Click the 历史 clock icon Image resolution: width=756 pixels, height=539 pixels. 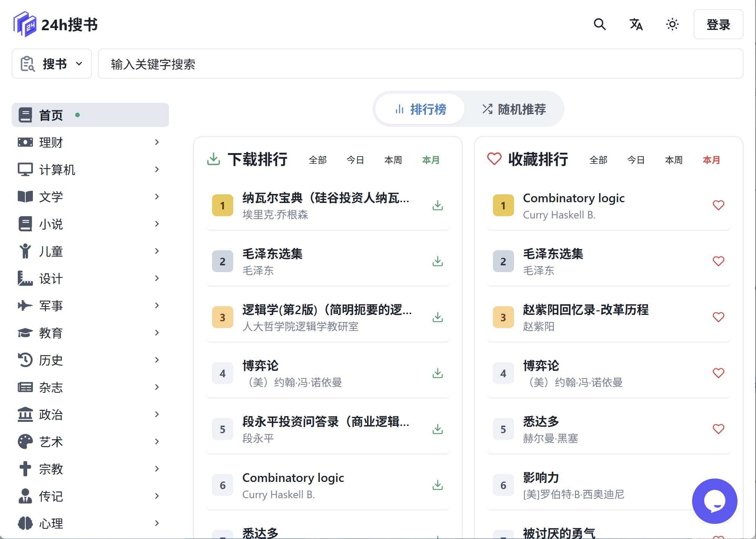click(x=25, y=360)
